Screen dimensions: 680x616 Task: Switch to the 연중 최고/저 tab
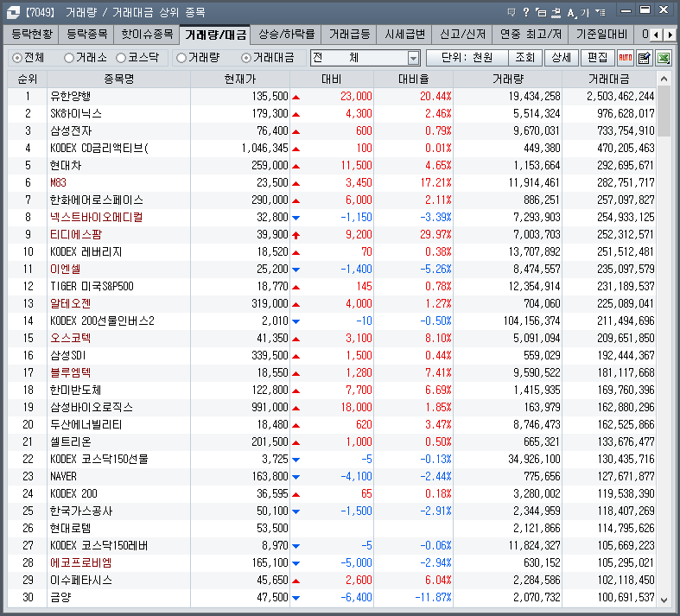[x=531, y=35]
